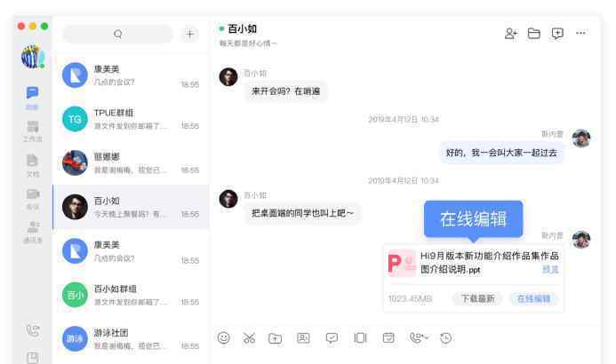Click new discussion icon in chat header

click(x=557, y=34)
